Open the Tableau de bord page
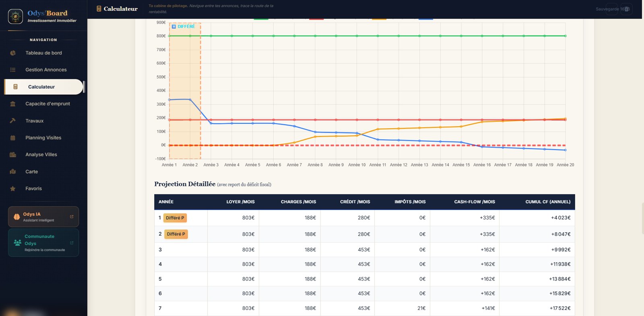 click(x=43, y=53)
